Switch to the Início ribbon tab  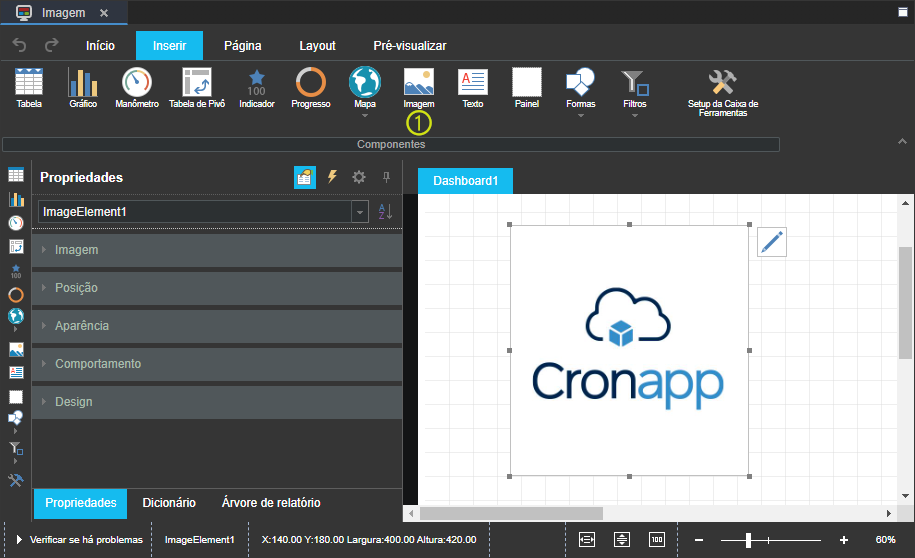coord(100,46)
